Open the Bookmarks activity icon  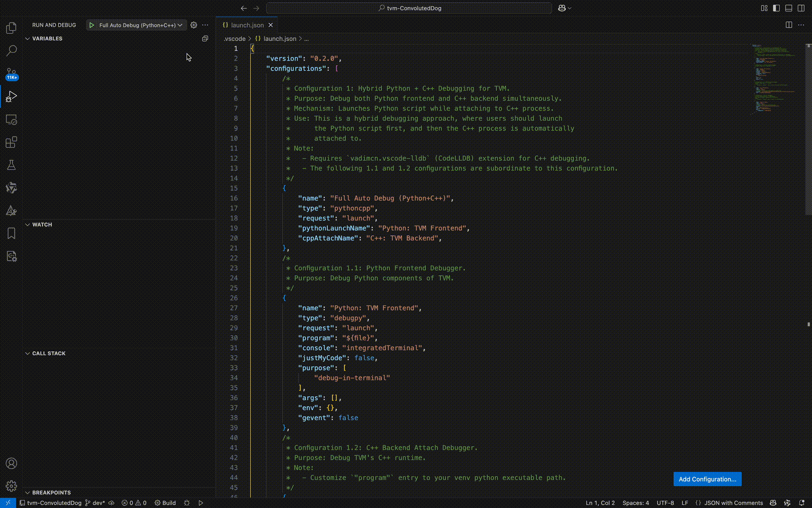pos(11,233)
